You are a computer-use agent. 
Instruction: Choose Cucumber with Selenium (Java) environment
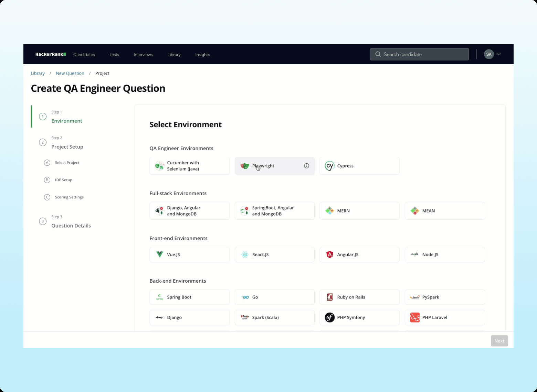190,166
